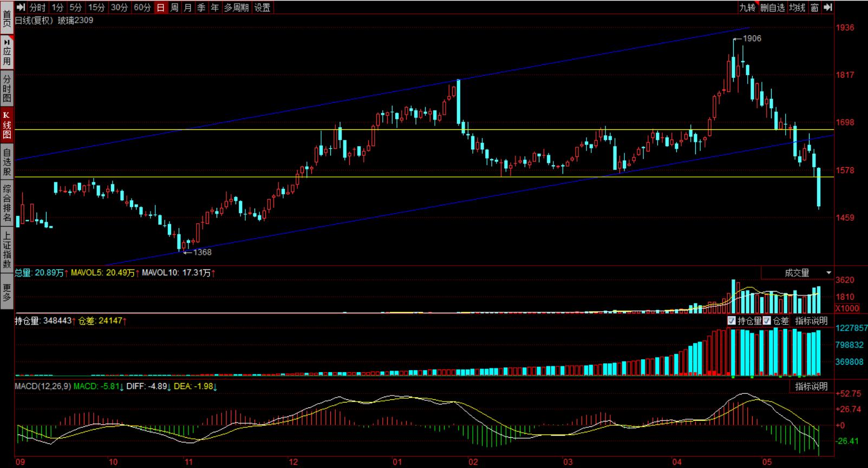Select the 30分 period tab

point(119,8)
